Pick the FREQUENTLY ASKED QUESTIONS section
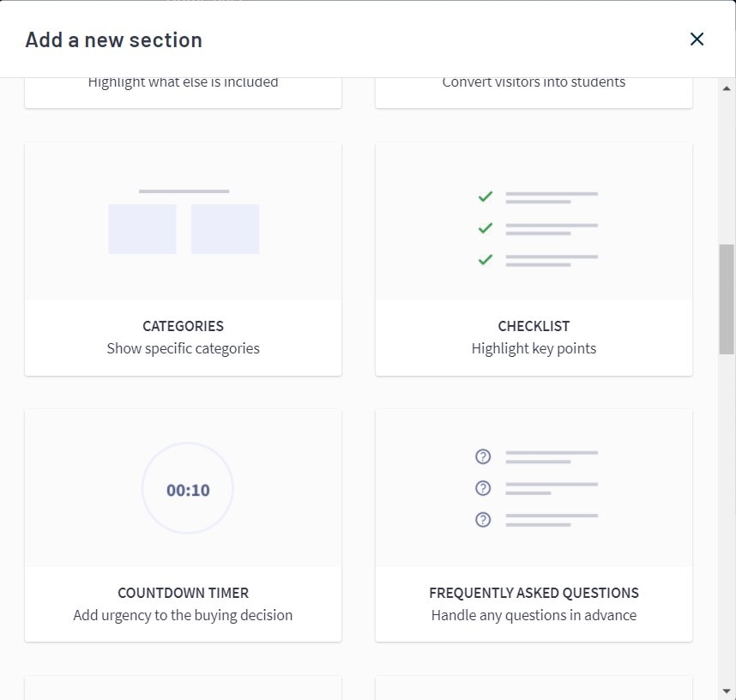The height and width of the screenshot is (700, 736). (534, 593)
